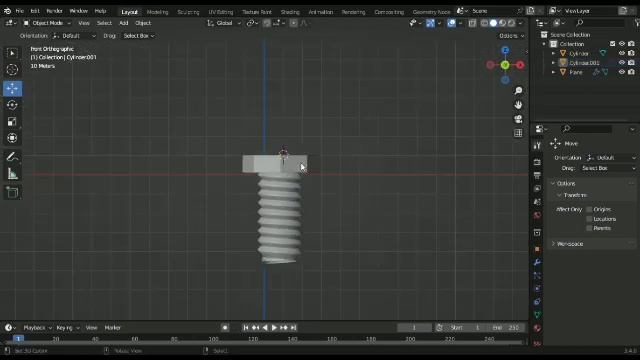Play the animation forward
This screenshot has width=640, height=360.
coord(274,328)
